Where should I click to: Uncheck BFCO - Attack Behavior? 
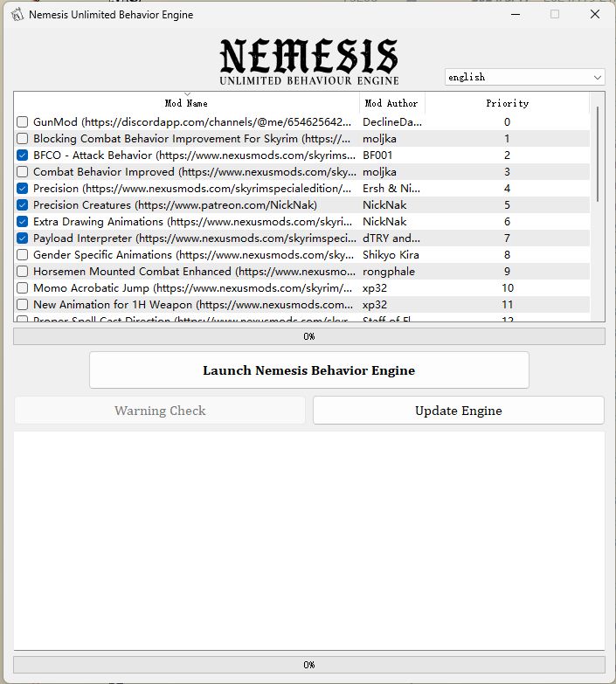(x=22, y=155)
